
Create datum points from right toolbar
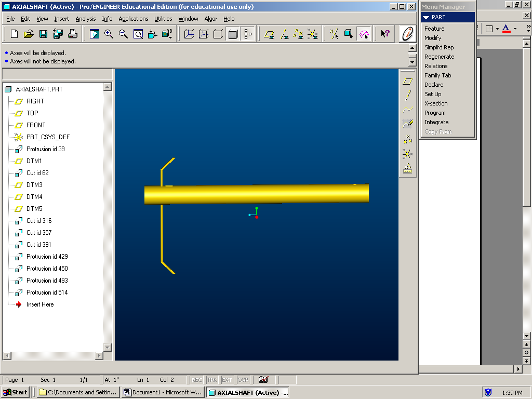click(407, 139)
